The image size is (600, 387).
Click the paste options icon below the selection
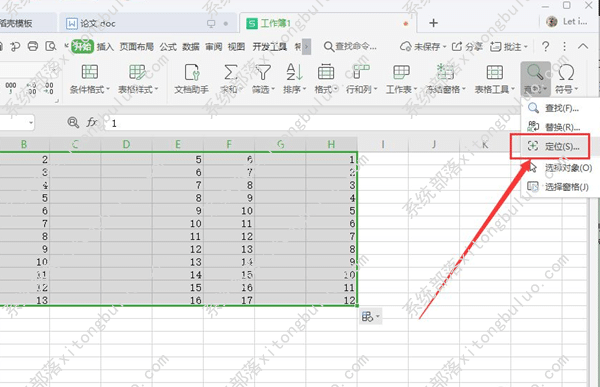coord(370,317)
